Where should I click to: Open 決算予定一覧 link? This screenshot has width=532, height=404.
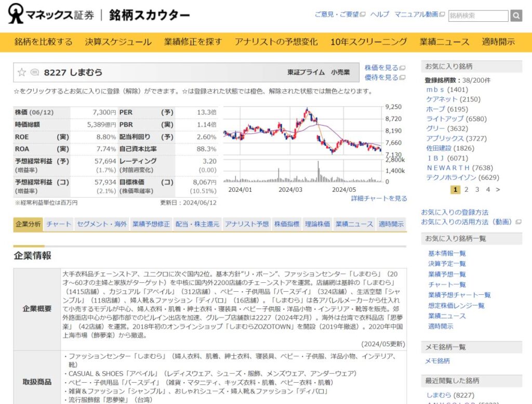click(447, 264)
